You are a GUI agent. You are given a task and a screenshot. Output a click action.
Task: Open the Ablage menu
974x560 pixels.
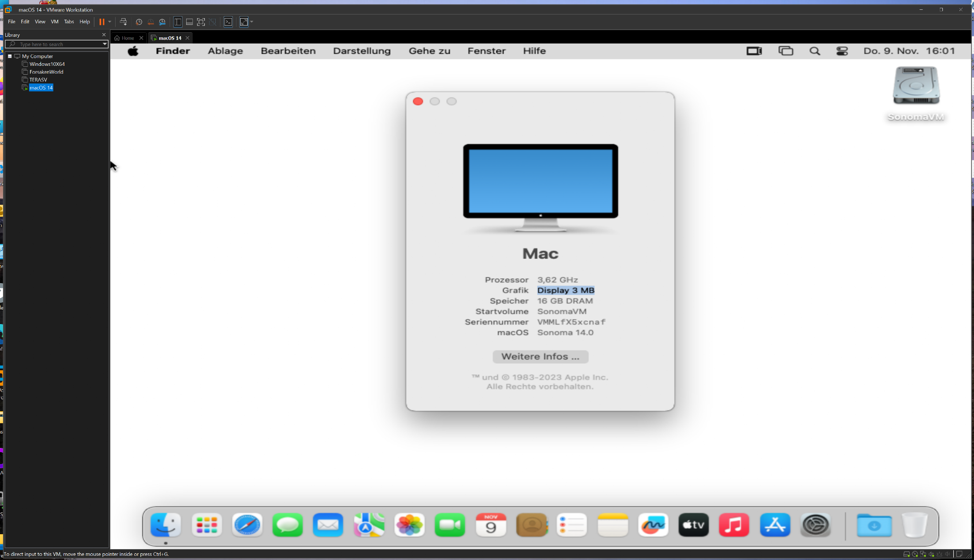[225, 51]
